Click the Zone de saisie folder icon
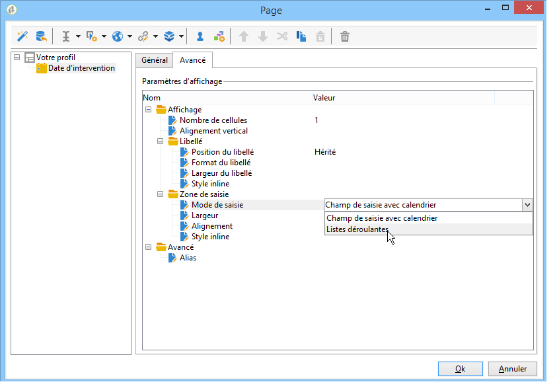The image size is (557, 392). (173, 194)
